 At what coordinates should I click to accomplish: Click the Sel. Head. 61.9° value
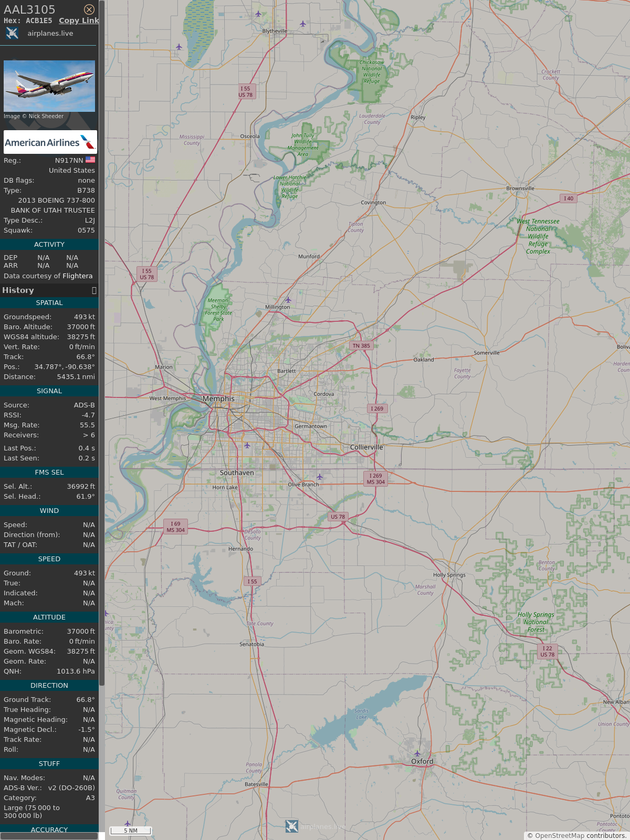click(86, 497)
